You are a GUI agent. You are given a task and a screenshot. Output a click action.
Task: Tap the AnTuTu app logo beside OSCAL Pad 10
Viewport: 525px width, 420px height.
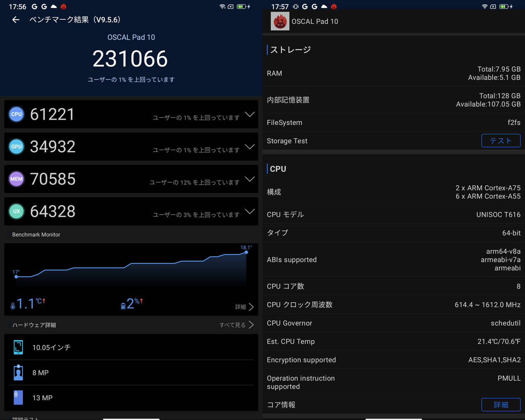click(x=280, y=21)
